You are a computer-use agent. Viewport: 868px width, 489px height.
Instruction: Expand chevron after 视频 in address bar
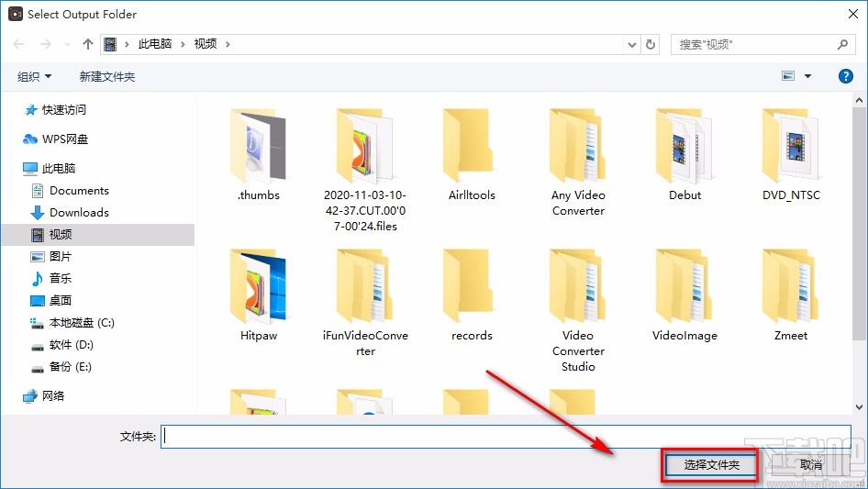point(228,44)
